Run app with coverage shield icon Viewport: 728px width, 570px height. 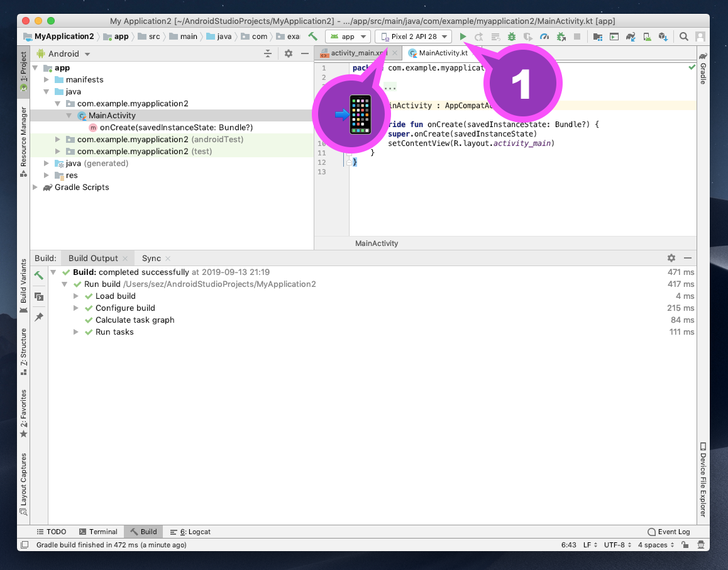point(528,36)
